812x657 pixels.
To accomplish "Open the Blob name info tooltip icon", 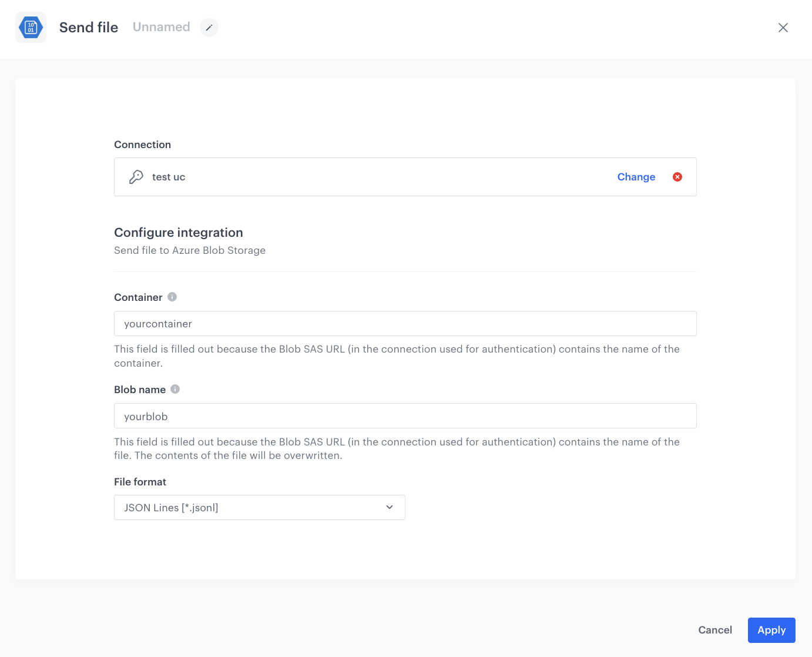I will pyautogui.click(x=175, y=389).
